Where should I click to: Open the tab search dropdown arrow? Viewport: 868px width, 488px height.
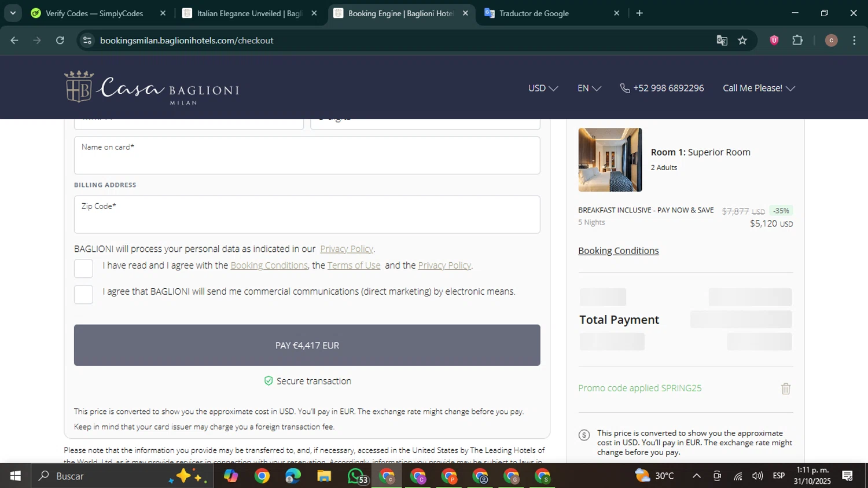pyautogui.click(x=12, y=13)
